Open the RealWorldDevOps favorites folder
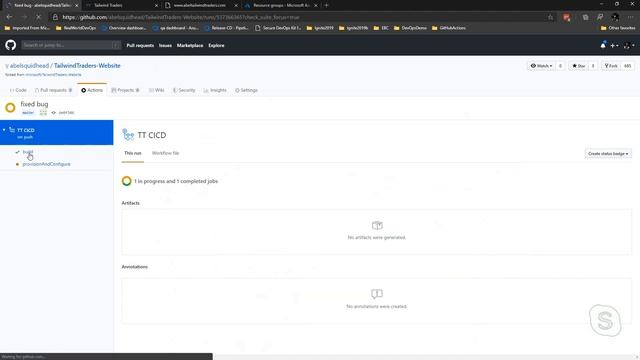 76,28
